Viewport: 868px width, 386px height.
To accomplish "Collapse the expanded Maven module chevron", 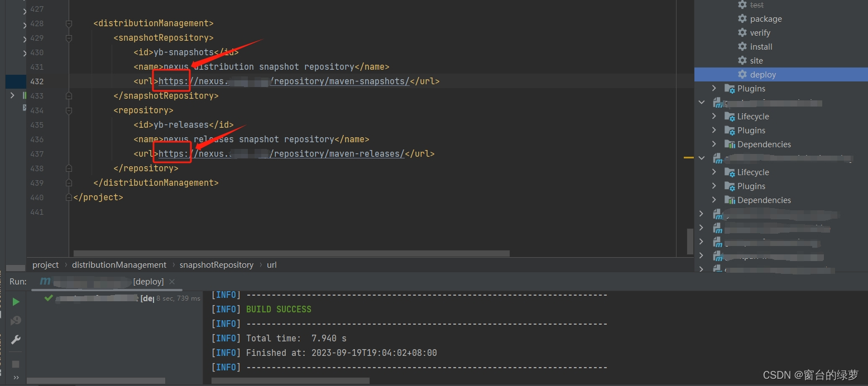I will 702,102.
